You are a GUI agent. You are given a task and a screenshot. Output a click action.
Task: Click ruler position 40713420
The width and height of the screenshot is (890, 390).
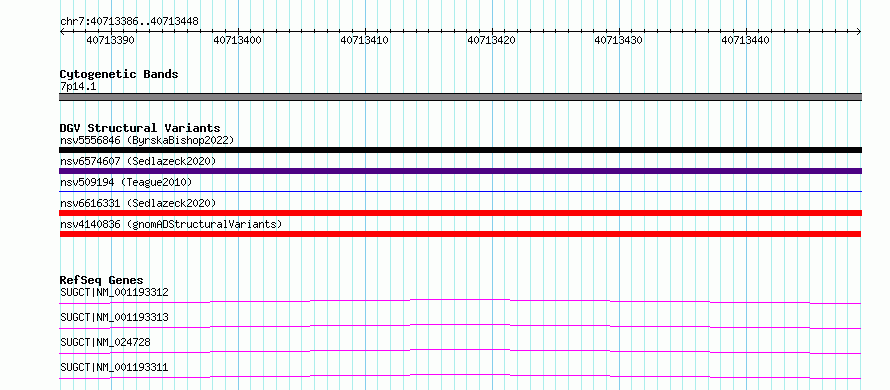[492, 40]
